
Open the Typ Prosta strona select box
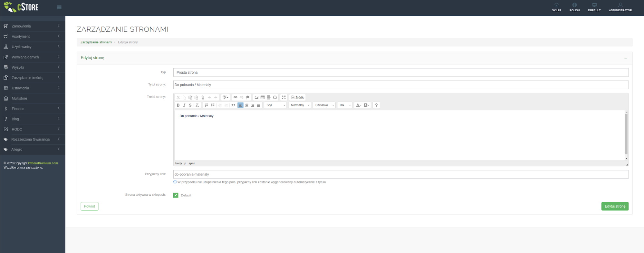401,73
